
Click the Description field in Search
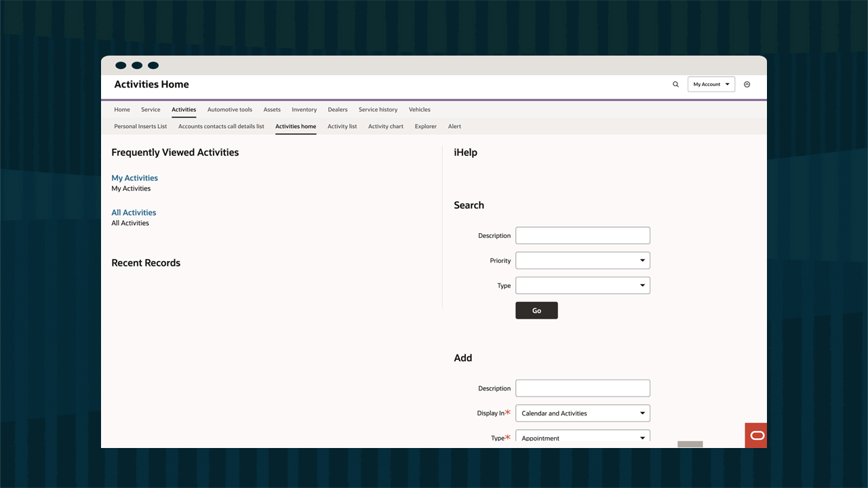(x=582, y=235)
